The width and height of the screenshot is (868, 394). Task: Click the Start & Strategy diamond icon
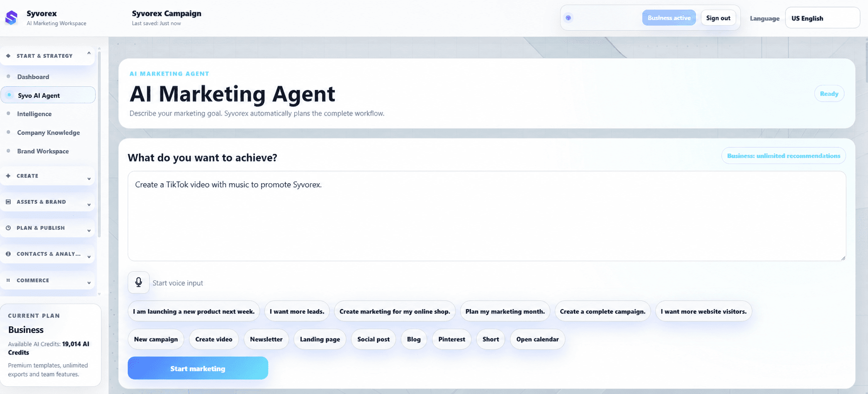tap(8, 56)
